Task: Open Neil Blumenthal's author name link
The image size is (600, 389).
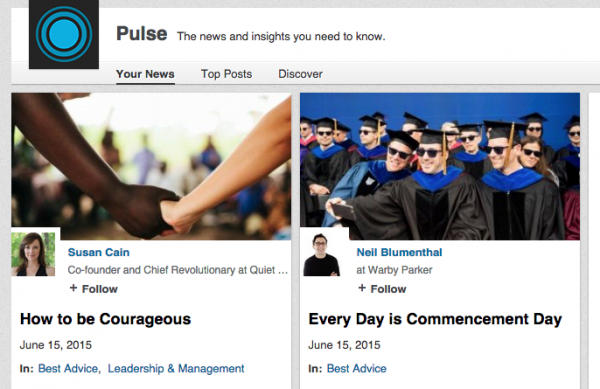Action: click(399, 252)
